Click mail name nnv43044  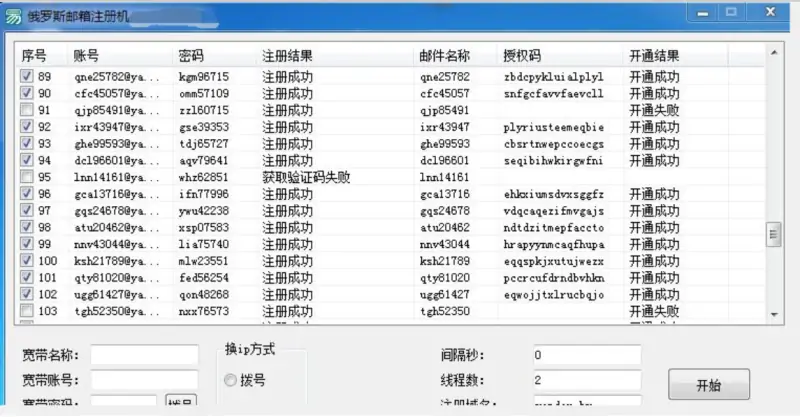click(445, 244)
